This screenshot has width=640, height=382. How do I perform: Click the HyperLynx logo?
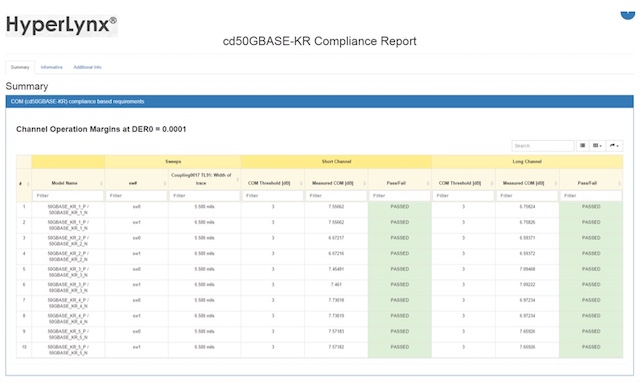tap(61, 25)
